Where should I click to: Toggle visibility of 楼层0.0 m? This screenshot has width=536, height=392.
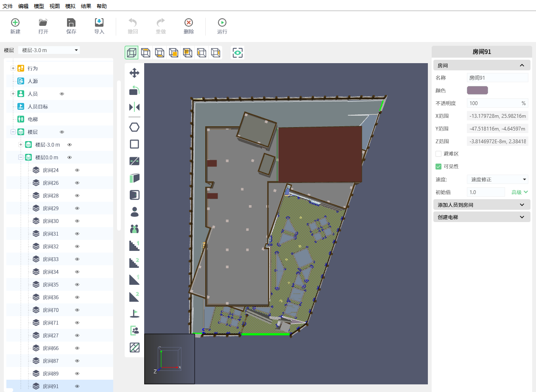tap(70, 157)
